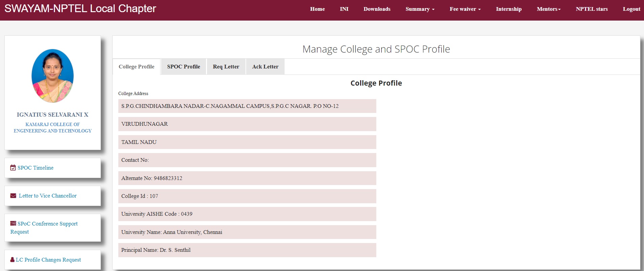Click the envelope icon for Vice Chancellor letter
The image size is (644, 271).
point(13,195)
